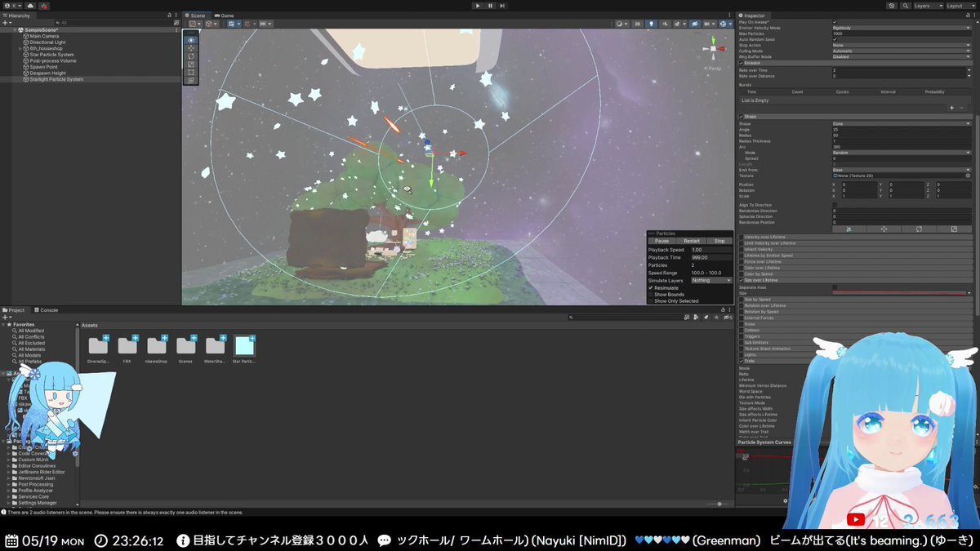Open the Emitter Velocity Mode dropdown
This screenshot has height=551, width=980.
click(902, 28)
